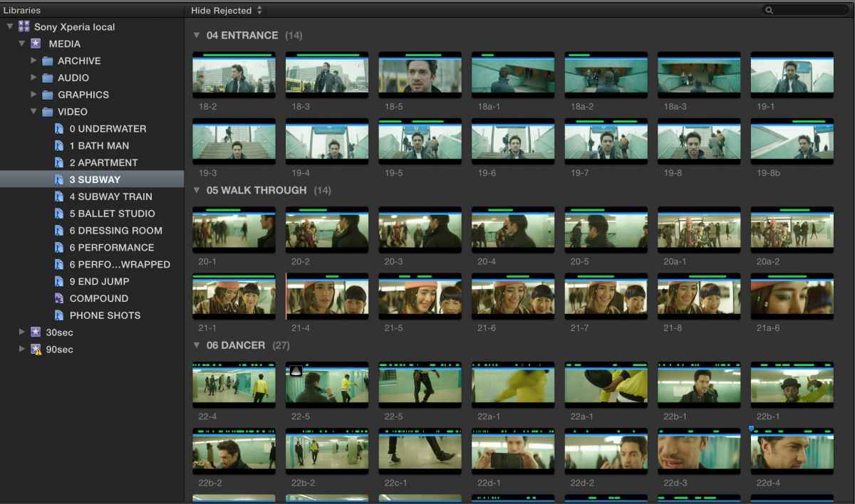Collapse the VIDEO folder
855x504 pixels.
pos(33,112)
